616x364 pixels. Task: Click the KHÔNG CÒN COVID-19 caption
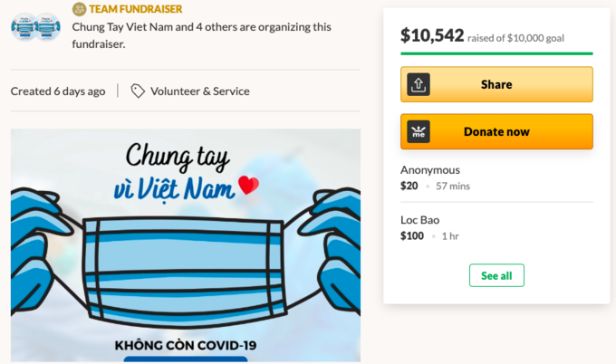pos(186,346)
